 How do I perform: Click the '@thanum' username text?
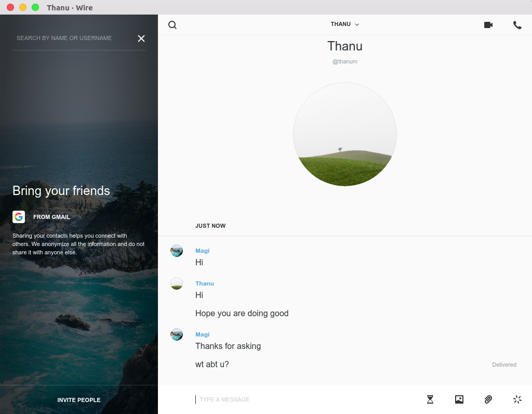[345, 61]
